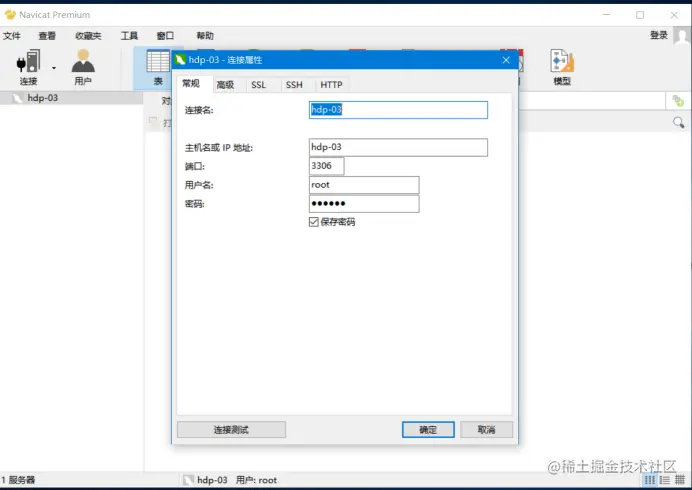This screenshot has height=490, width=692.
Task: Click the username field showing root
Action: point(364,185)
